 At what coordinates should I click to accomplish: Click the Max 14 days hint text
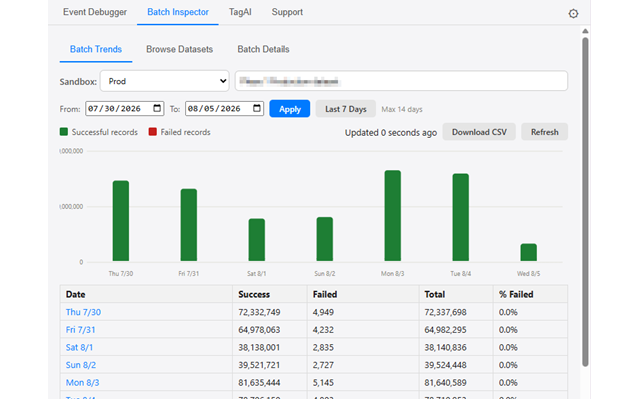(x=402, y=109)
